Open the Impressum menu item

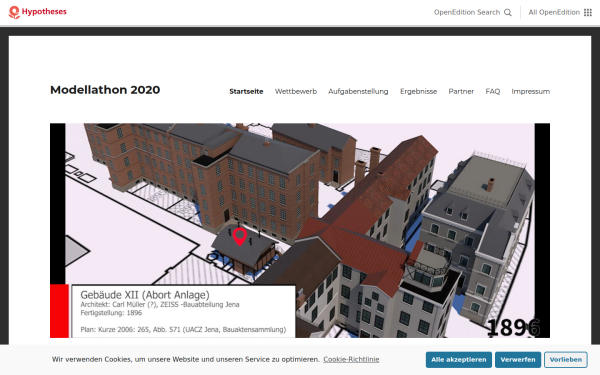coord(531,91)
